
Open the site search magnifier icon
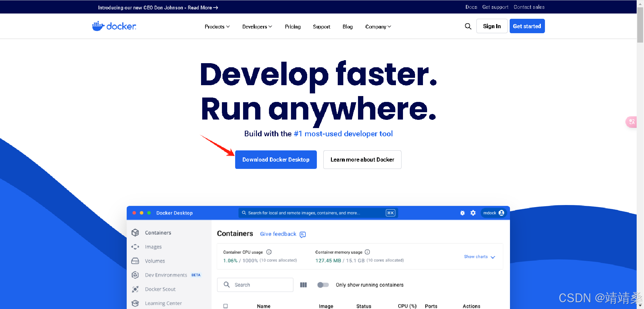click(x=468, y=26)
